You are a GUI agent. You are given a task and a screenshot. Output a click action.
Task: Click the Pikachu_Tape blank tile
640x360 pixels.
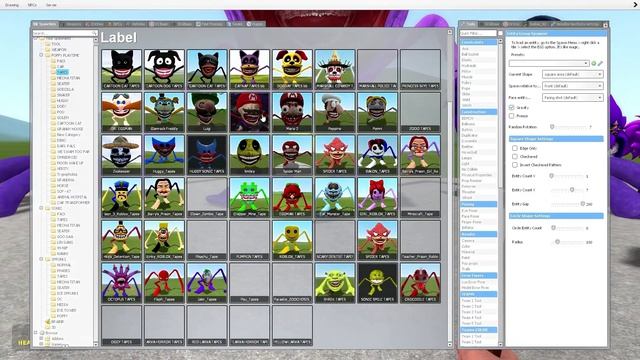(207, 240)
